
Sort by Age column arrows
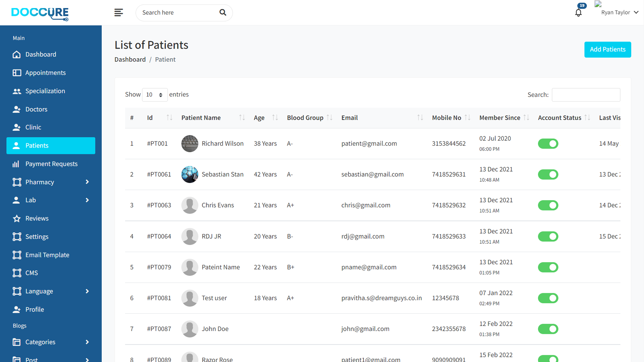click(x=275, y=117)
